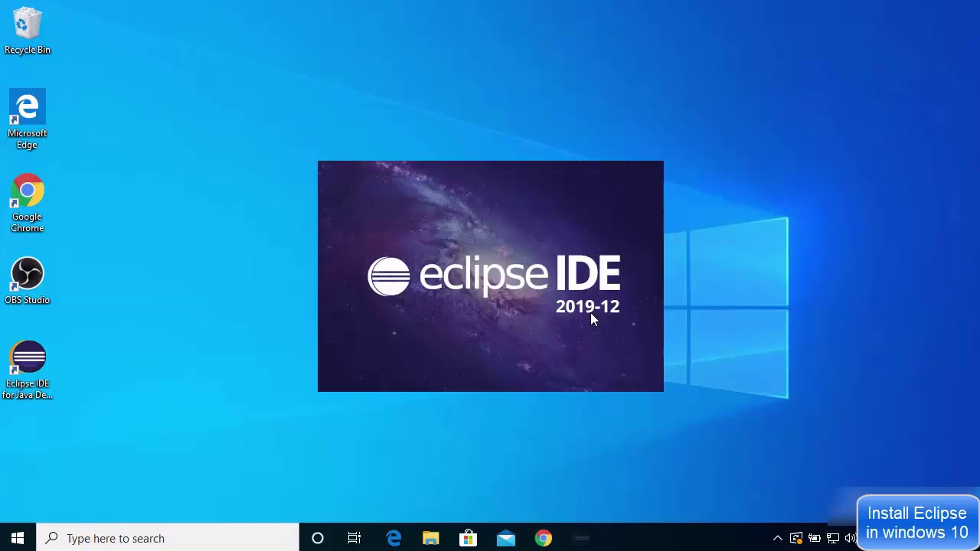This screenshot has height=551, width=980.
Task: Click the tray icon with the orange dot
Action: click(x=796, y=538)
